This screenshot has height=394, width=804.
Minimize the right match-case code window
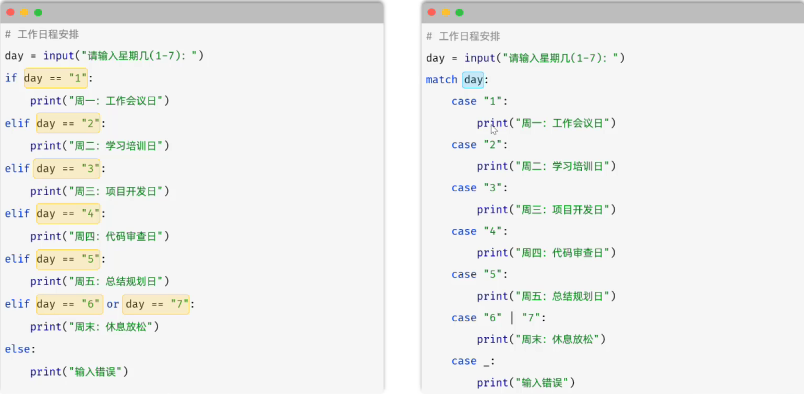[446, 12]
